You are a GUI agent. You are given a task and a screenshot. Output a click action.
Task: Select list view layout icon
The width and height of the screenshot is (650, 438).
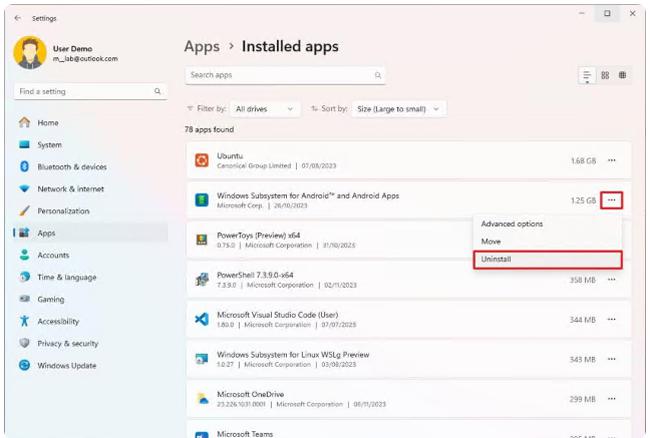587,76
